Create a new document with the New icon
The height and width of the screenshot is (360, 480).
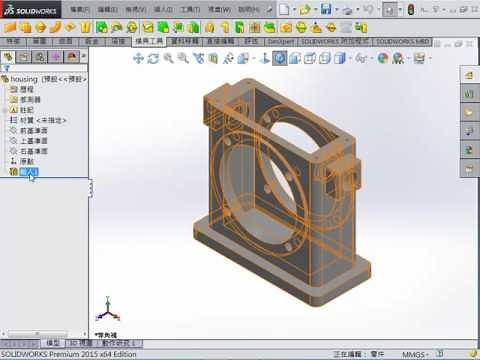pyautogui.click(x=284, y=9)
